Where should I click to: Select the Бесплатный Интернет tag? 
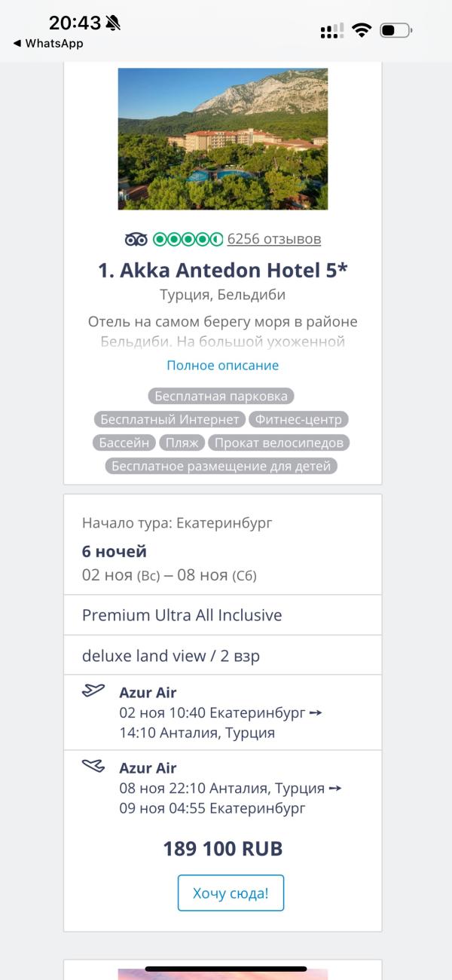pyautogui.click(x=169, y=419)
